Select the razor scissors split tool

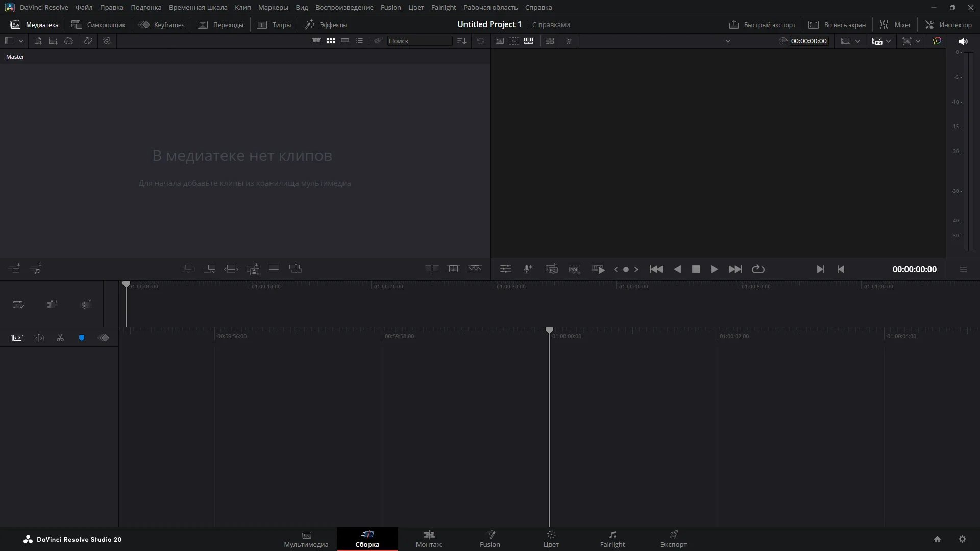coord(60,338)
